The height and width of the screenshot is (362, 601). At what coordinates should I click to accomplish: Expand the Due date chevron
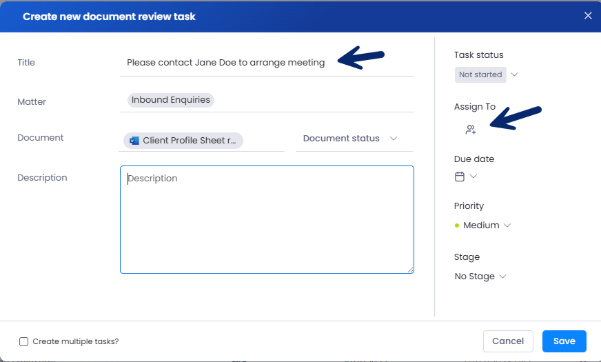[473, 176]
